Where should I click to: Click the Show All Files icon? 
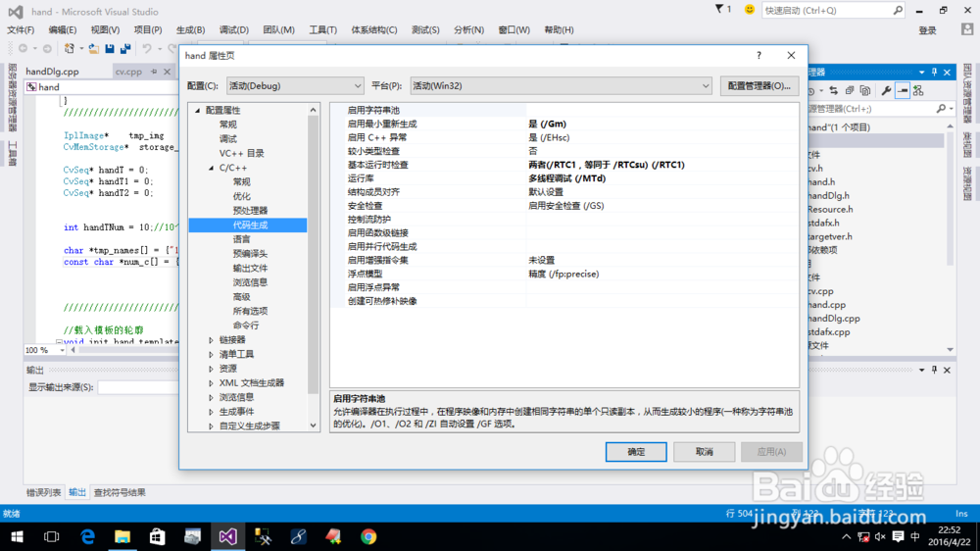pos(865,90)
